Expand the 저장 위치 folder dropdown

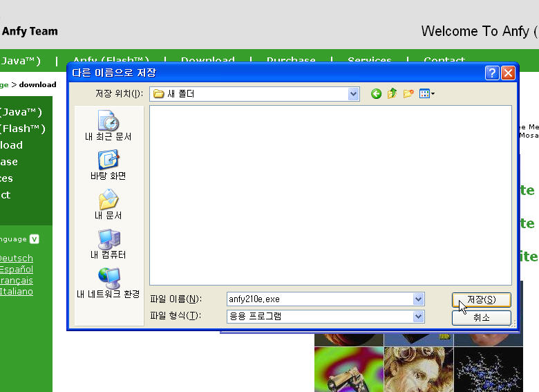(x=353, y=94)
